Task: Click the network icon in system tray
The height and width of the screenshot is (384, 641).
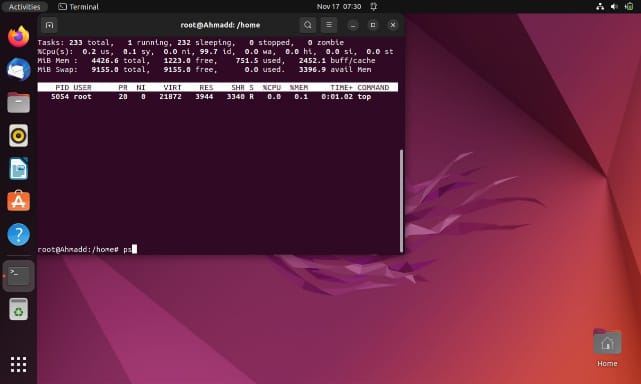Action: pyautogui.click(x=600, y=7)
